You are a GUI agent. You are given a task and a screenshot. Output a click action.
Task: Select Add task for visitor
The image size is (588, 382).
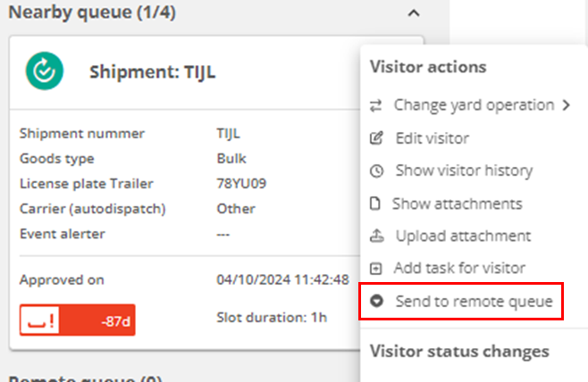(459, 268)
